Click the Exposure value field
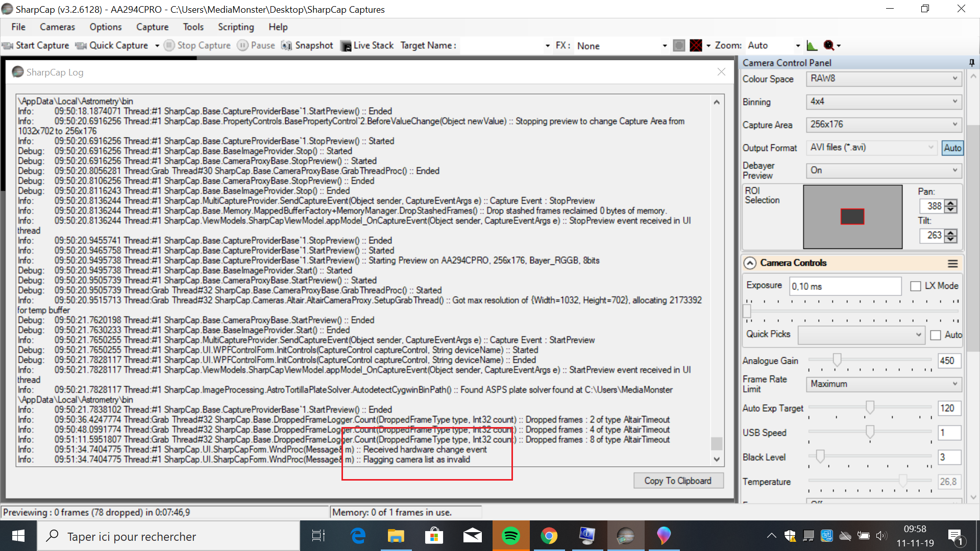The image size is (980, 551). click(845, 286)
